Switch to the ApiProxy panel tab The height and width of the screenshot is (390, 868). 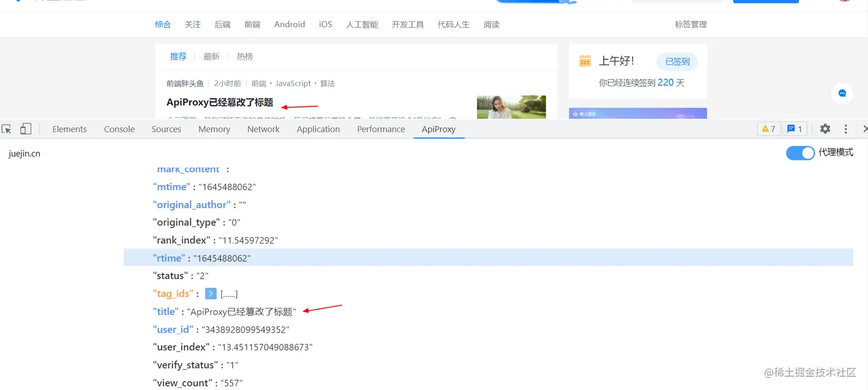pyautogui.click(x=439, y=129)
